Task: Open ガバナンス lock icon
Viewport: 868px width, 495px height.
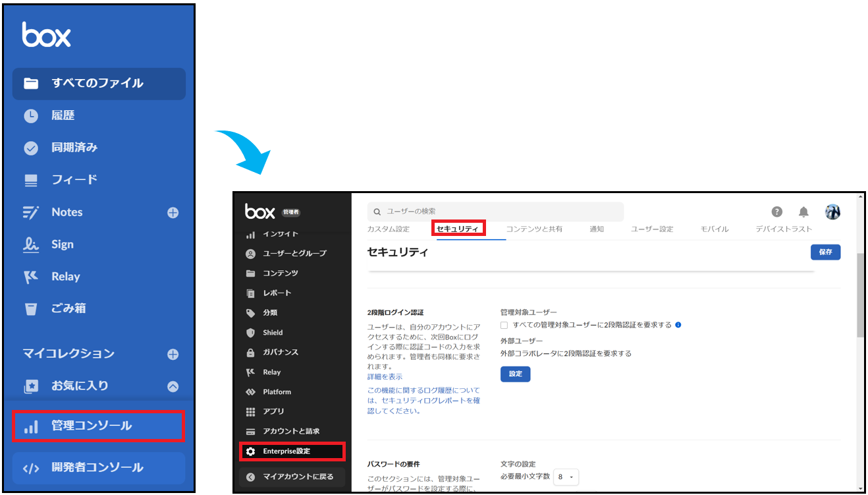Action: point(250,353)
